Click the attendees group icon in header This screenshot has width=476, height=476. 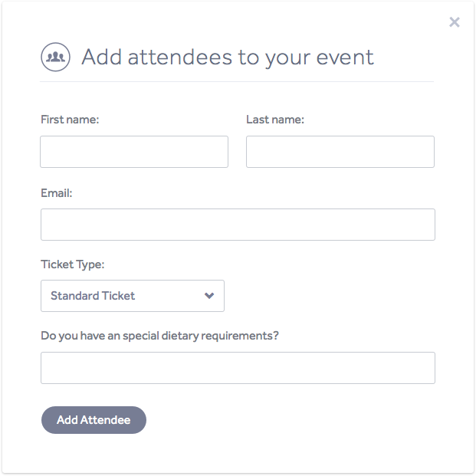[x=55, y=57]
